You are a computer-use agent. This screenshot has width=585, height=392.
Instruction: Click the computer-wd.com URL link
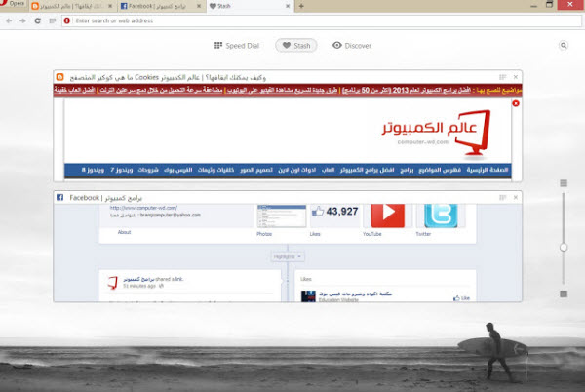click(143, 208)
